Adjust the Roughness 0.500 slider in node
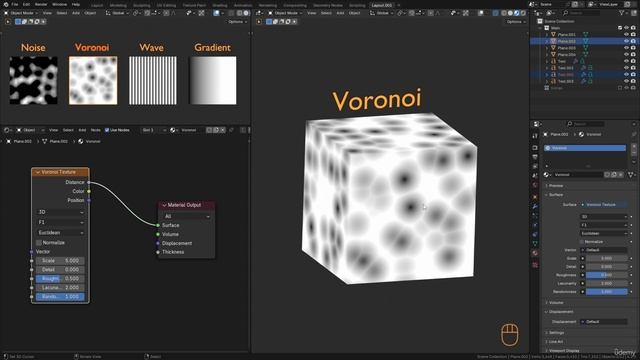The height and width of the screenshot is (360, 640). [60, 279]
